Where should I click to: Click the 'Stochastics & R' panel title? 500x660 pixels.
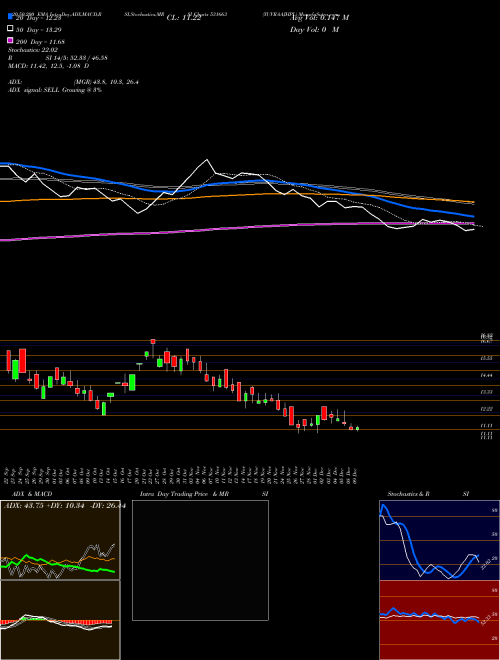tap(408, 494)
